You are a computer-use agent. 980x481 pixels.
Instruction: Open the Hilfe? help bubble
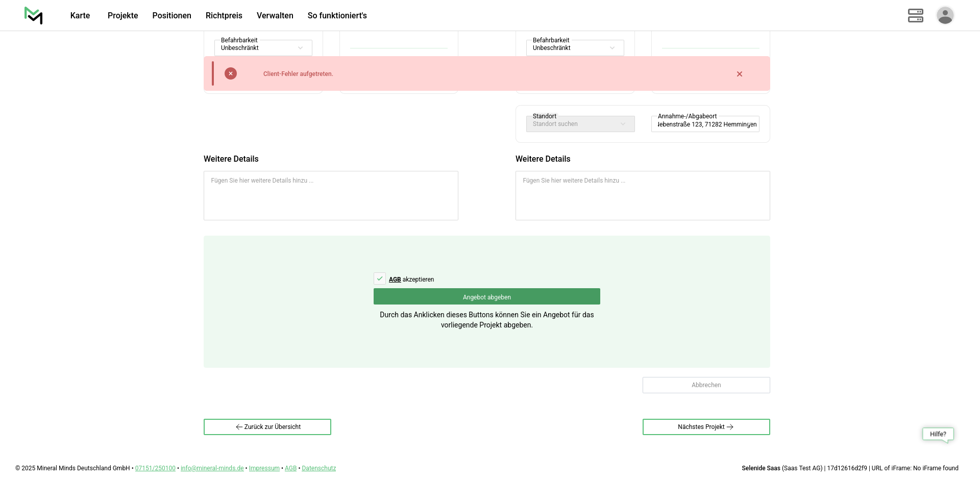(938, 434)
